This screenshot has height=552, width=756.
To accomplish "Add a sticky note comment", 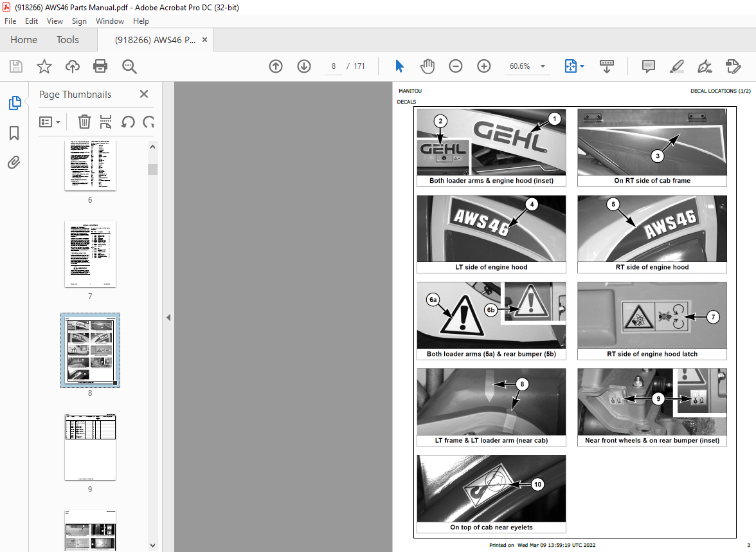I will point(649,66).
